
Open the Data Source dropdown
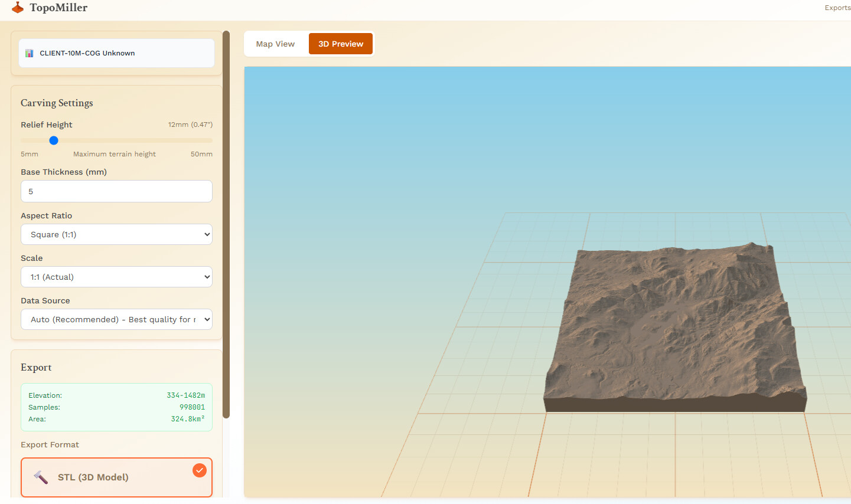point(116,319)
